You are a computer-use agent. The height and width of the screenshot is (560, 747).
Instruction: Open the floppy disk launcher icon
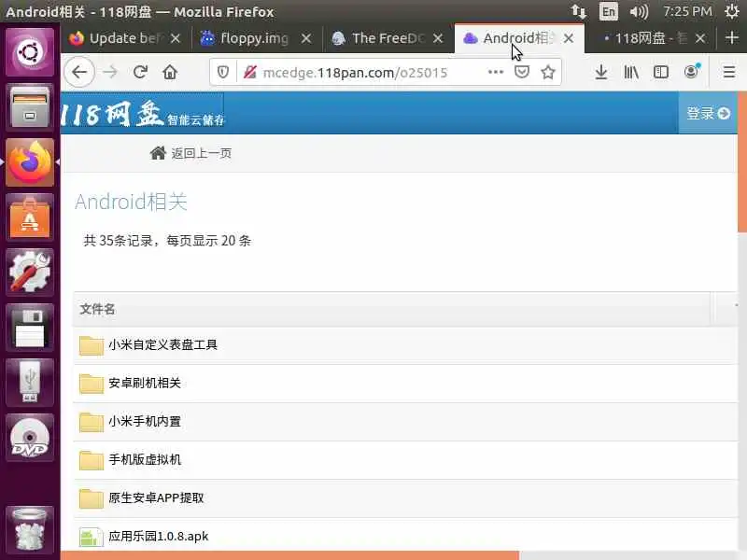(30, 328)
